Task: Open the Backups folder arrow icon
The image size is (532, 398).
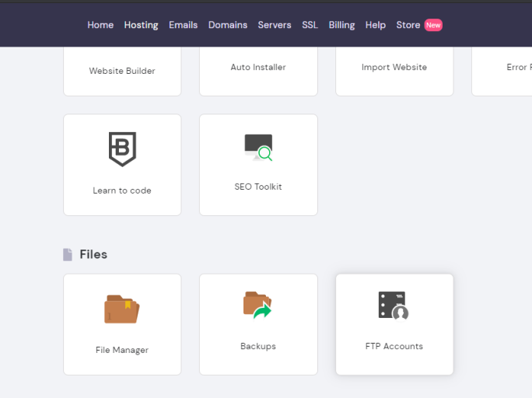Action: [x=257, y=305]
